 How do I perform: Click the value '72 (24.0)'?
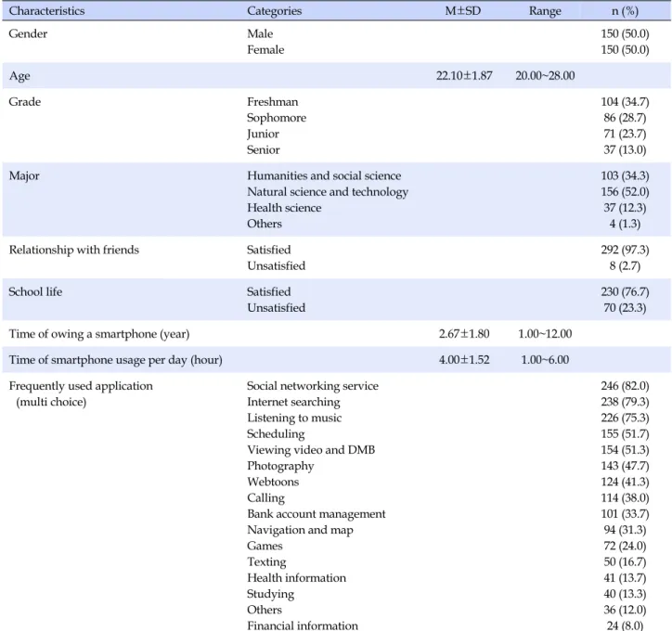coord(625,547)
